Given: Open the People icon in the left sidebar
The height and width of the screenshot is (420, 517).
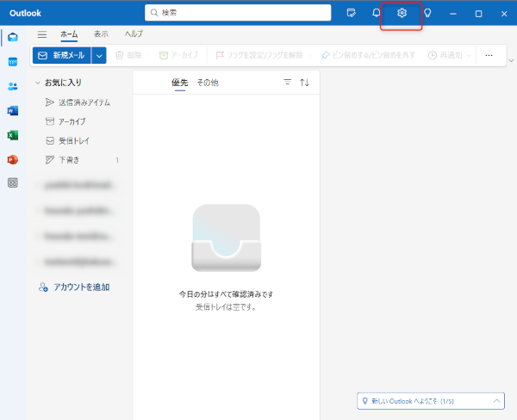Looking at the screenshot, I should [x=12, y=86].
